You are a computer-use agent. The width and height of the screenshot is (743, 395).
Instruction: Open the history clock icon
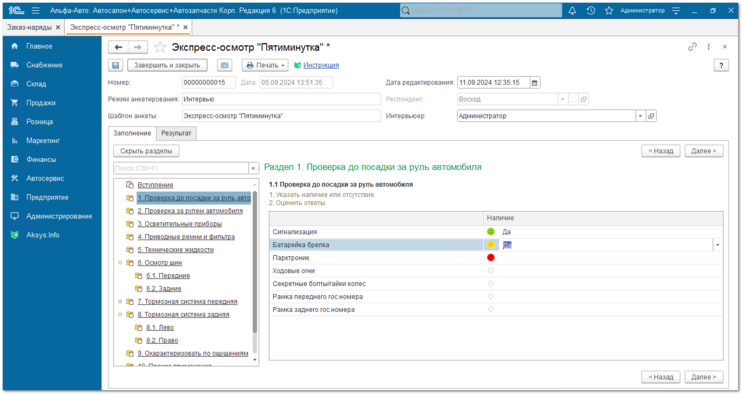click(590, 10)
